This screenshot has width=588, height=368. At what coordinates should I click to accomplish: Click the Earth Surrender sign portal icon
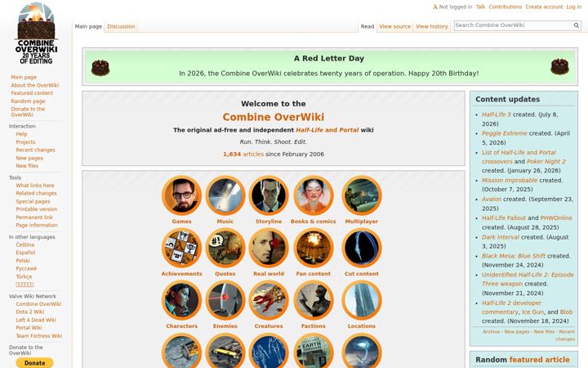tap(313, 351)
